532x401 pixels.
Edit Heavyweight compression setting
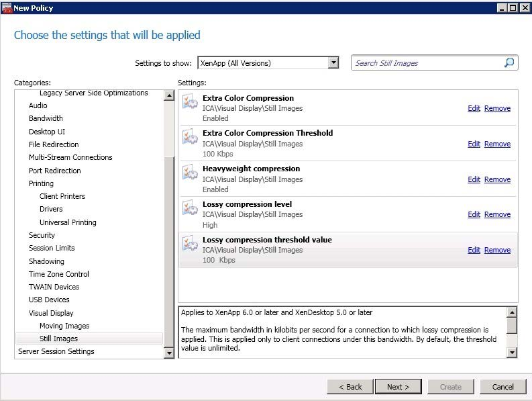(x=474, y=179)
